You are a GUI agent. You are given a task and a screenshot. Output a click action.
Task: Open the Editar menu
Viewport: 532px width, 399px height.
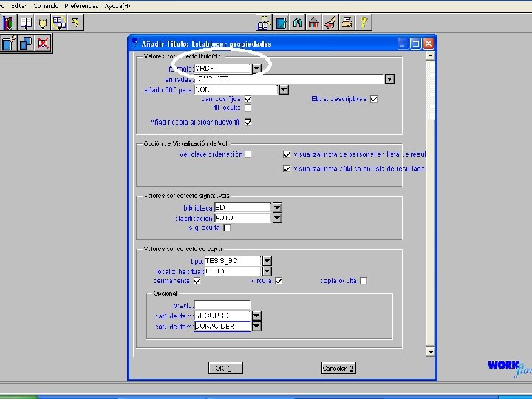tap(18, 6)
